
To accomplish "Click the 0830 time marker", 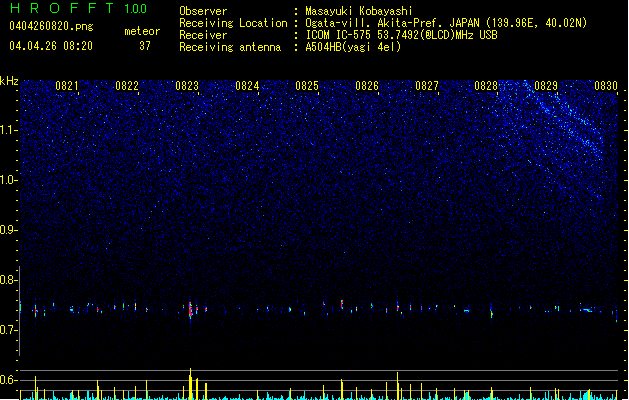I will click(x=606, y=86).
